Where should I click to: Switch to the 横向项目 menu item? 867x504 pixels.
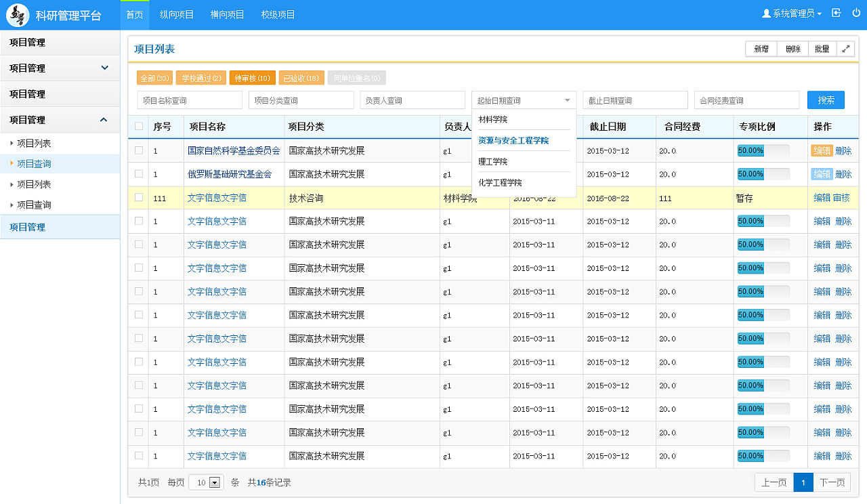point(227,14)
